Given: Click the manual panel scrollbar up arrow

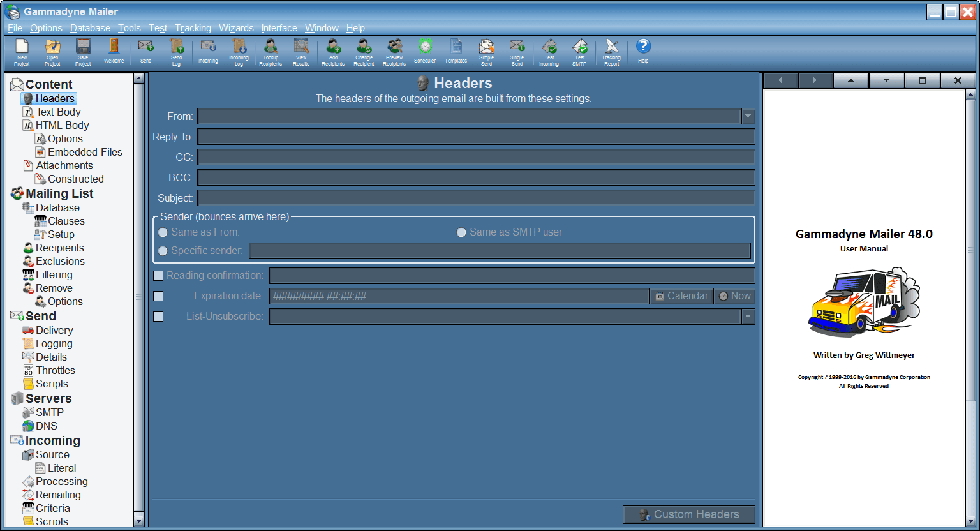Looking at the screenshot, I should pyautogui.click(x=970, y=94).
